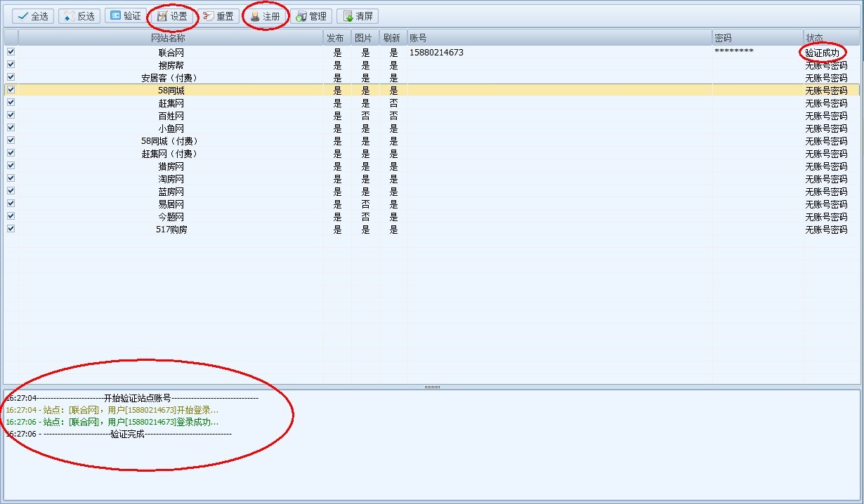The height and width of the screenshot is (504, 864).
Task: Uncheck the 搜房帮 row checkbox
Action: (11, 65)
